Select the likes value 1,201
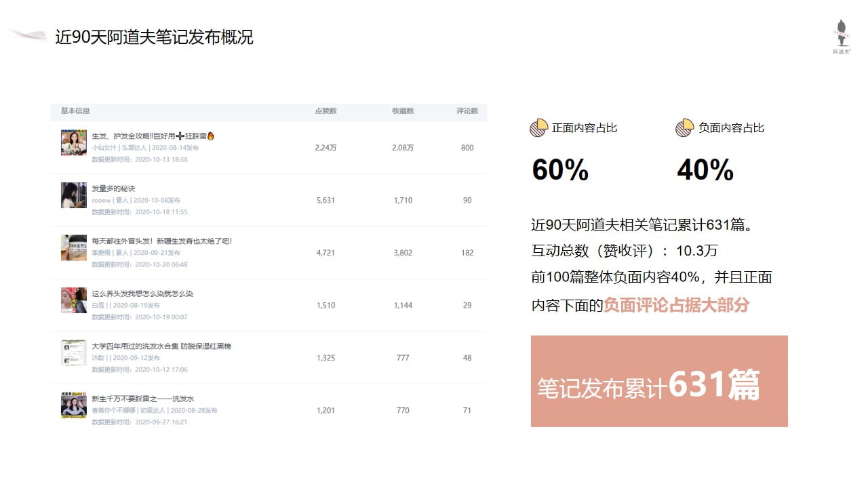This screenshot has width=868, height=488. pyautogui.click(x=325, y=410)
